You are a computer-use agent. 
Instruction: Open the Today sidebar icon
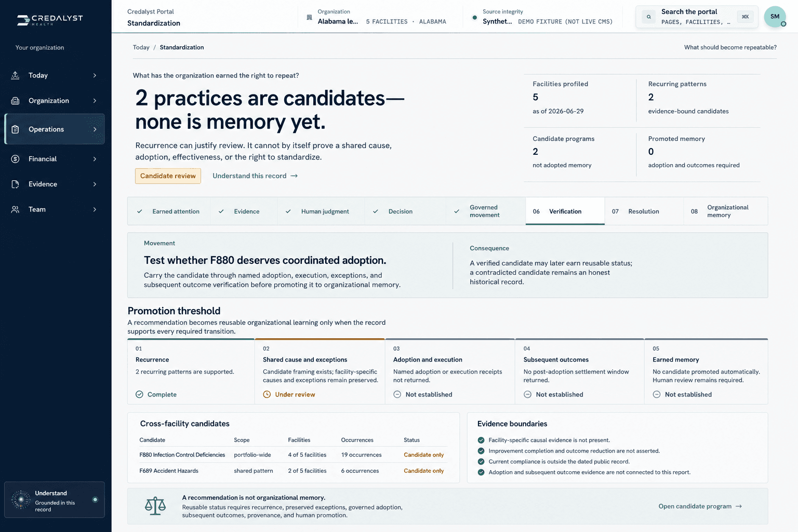coord(16,75)
